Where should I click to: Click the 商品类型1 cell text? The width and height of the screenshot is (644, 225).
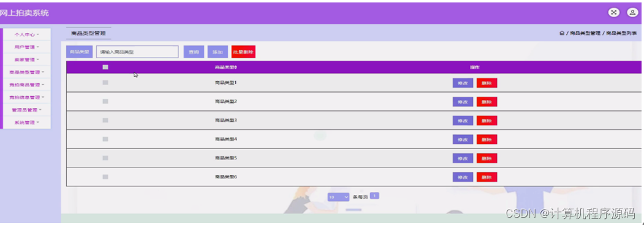coord(226,83)
